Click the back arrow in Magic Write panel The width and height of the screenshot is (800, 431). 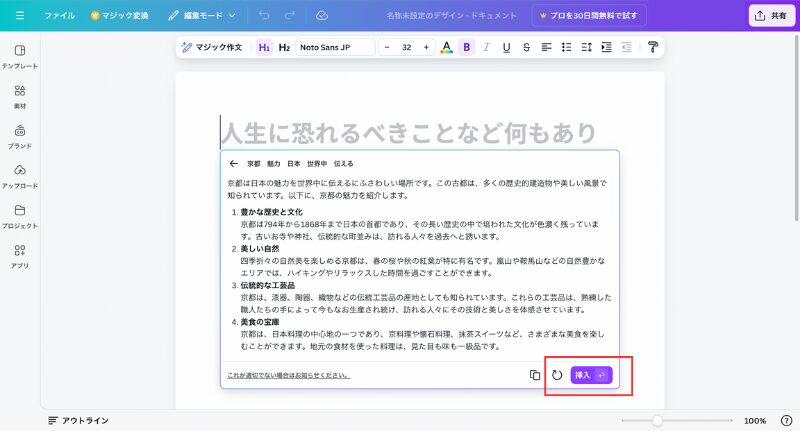[234, 163]
